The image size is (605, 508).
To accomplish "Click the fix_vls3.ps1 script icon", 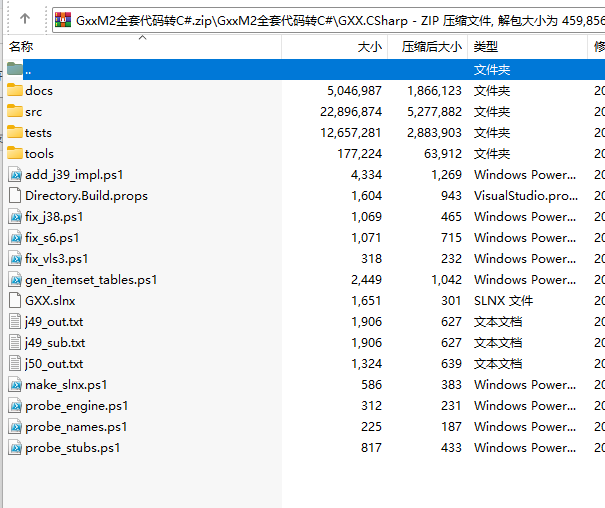I will pos(15,258).
